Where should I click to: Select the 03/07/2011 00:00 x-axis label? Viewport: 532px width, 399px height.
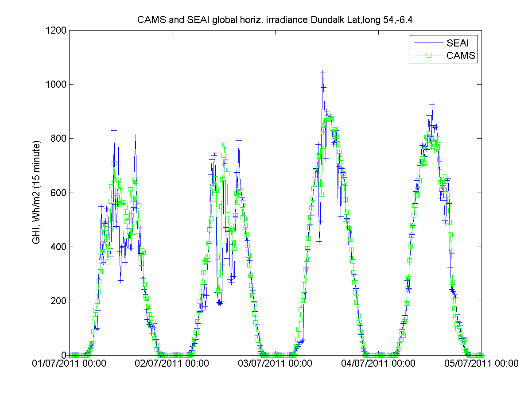coord(275,364)
